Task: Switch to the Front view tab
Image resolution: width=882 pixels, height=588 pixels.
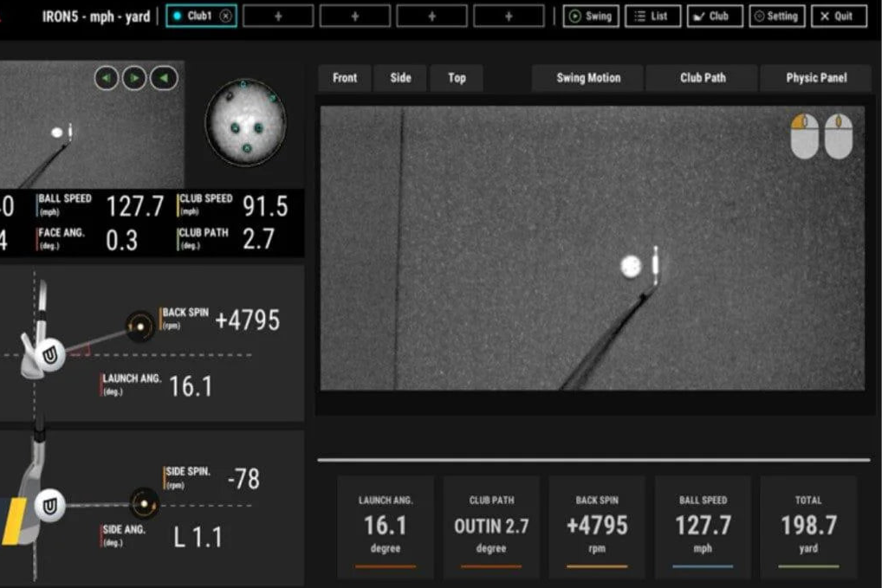Action: coord(344,78)
